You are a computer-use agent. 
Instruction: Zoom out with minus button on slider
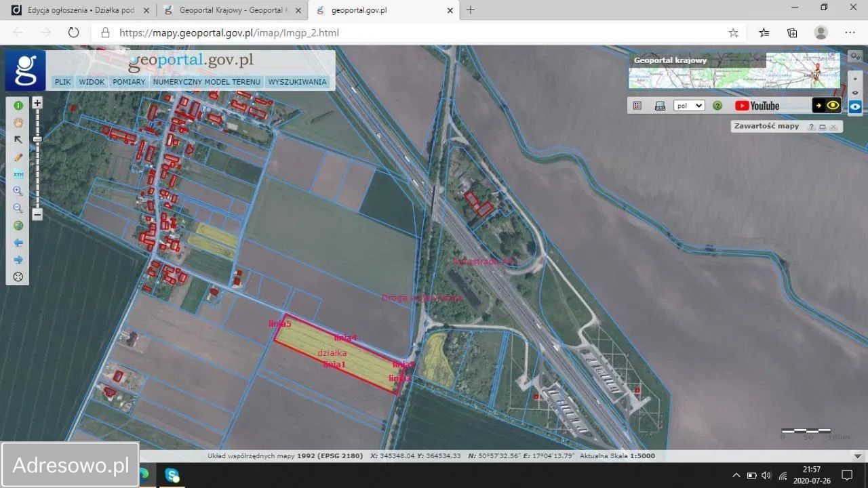click(37, 214)
